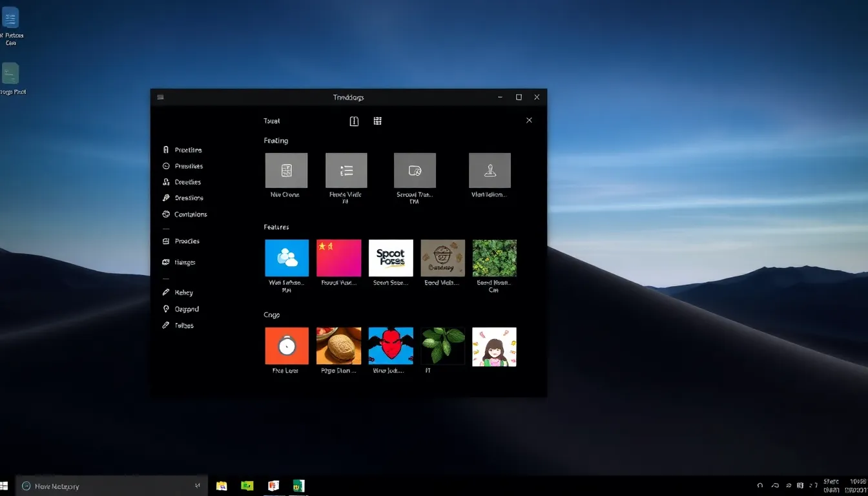Viewport: 868px width, 496px height.
Task: Focus the taskbar search box
Action: pyautogui.click(x=112, y=486)
